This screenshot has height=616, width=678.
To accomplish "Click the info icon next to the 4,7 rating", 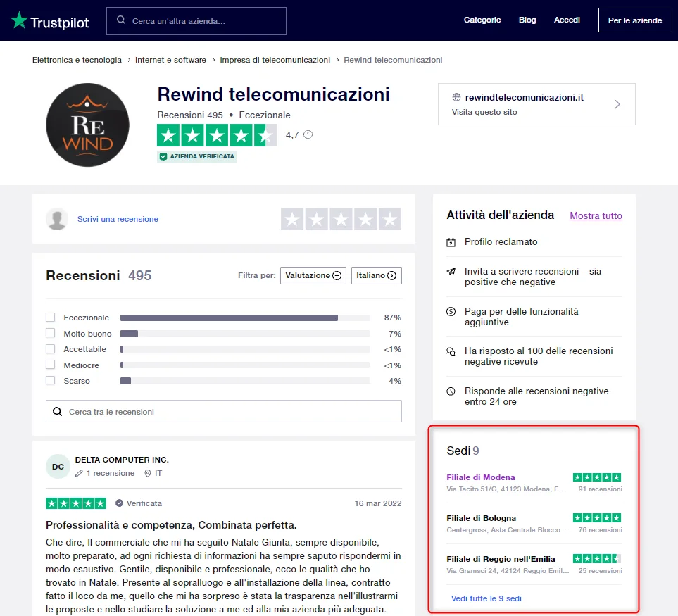I will click(x=308, y=134).
